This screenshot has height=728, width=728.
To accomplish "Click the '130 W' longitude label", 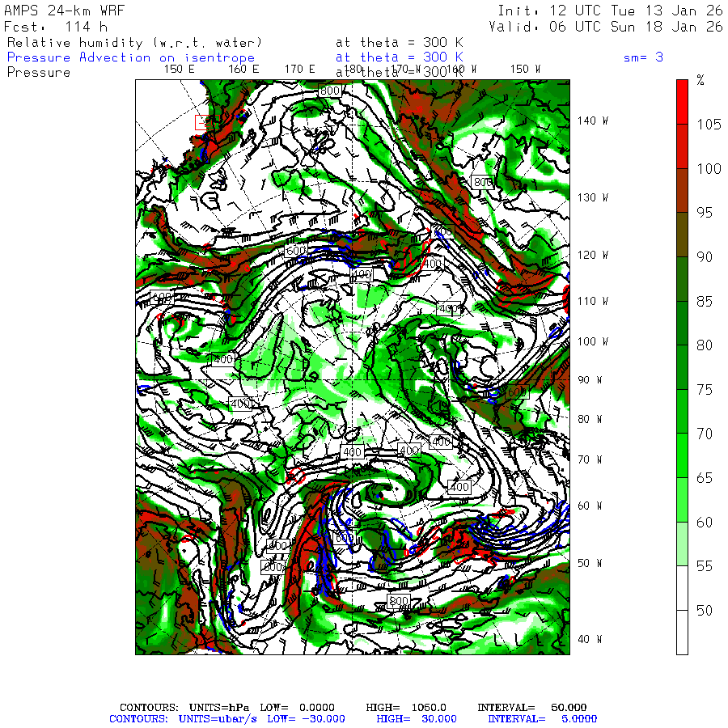I will (x=593, y=198).
